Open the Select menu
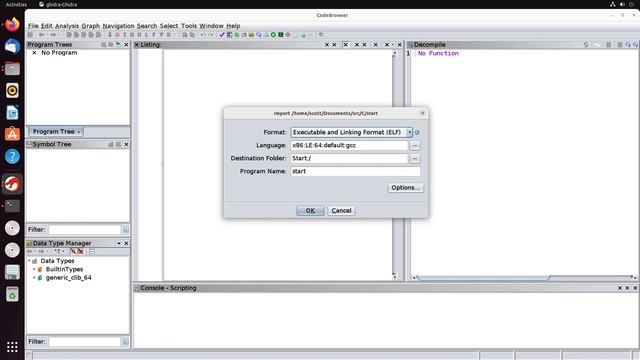The width and height of the screenshot is (640, 360). (x=169, y=26)
